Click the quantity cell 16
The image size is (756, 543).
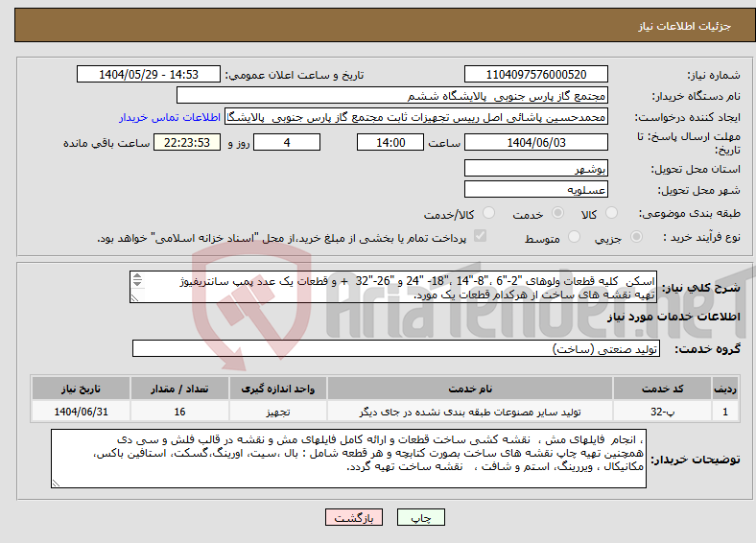tap(179, 412)
